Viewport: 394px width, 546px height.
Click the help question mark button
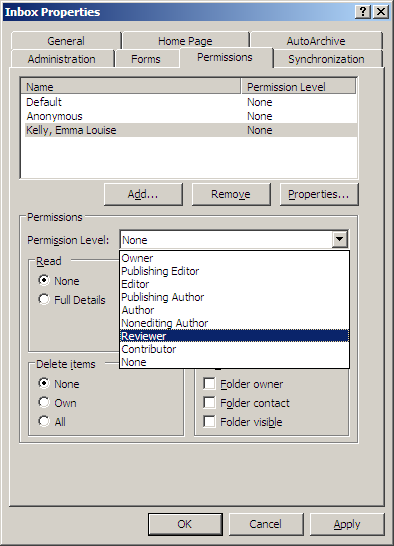point(363,12)
